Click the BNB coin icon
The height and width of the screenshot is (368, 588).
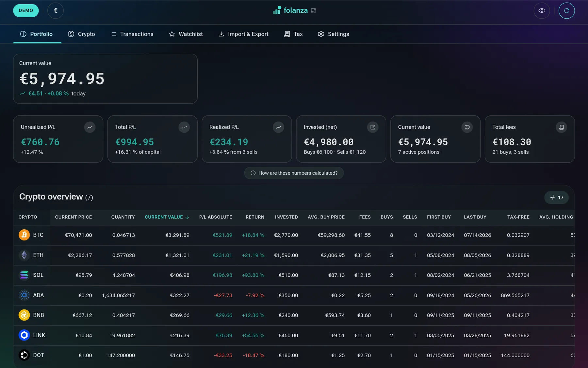point(24,315)
